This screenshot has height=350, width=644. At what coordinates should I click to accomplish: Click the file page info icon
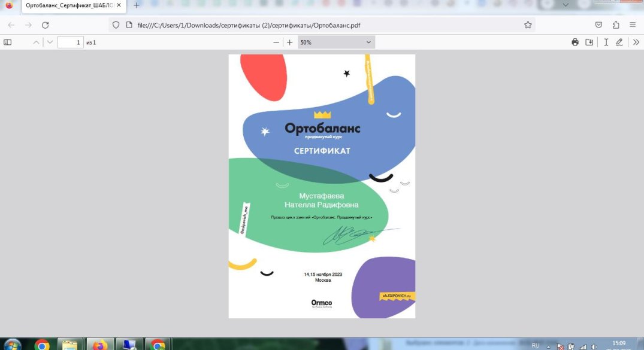point(129,25)
